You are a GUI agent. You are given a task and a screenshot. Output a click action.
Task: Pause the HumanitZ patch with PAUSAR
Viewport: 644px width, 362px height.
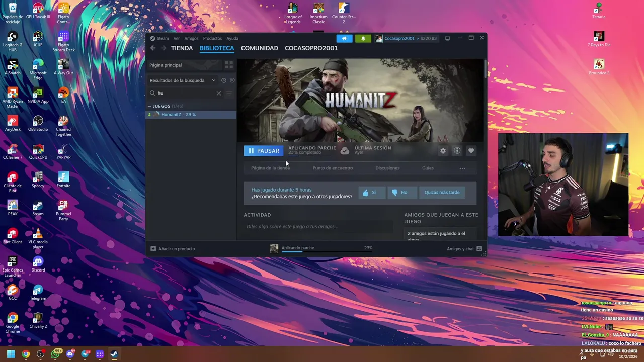click(264, 151)
